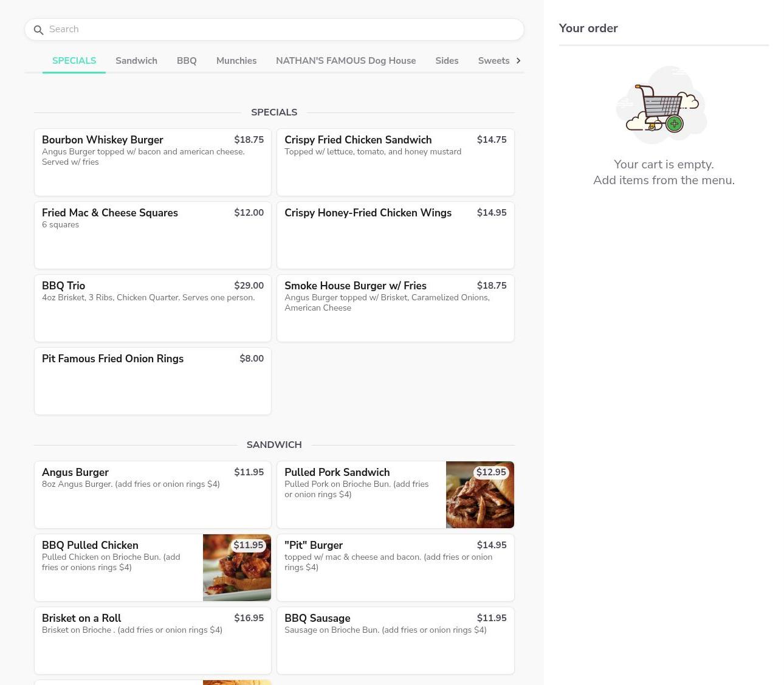Select Smoke House Burger w/ Fries

point(395,308)
